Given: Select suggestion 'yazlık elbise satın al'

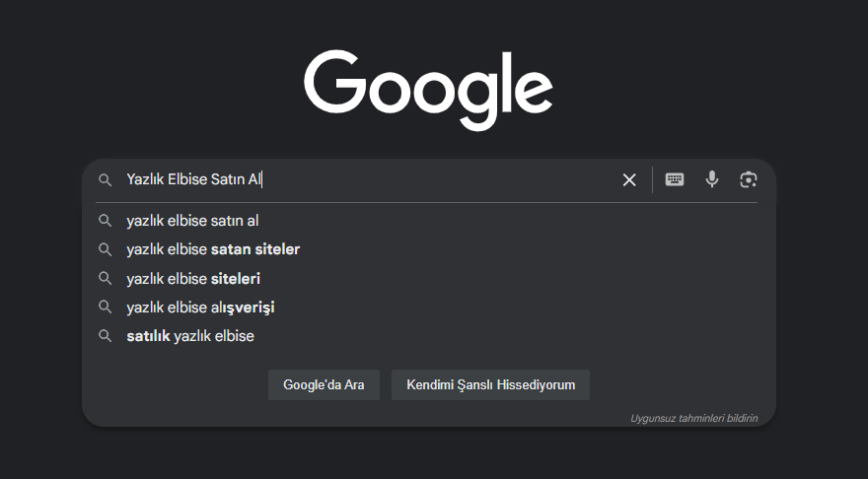Looking at the screenshot, I should pyautogui.click(x=429, y=221).
